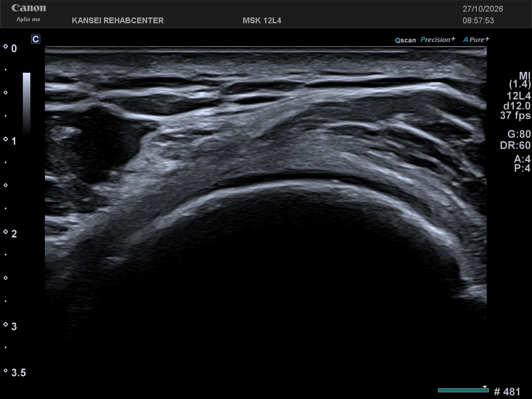532x399 pixels.
Task: Click the 37 fps frame rate readout
Action: coord(515,115)
